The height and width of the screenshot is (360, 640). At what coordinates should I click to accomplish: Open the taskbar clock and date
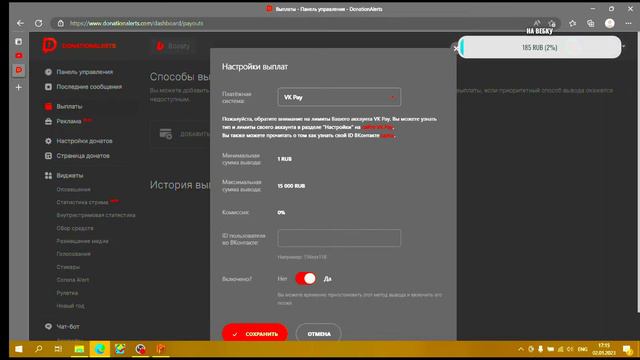click(604, 349)
